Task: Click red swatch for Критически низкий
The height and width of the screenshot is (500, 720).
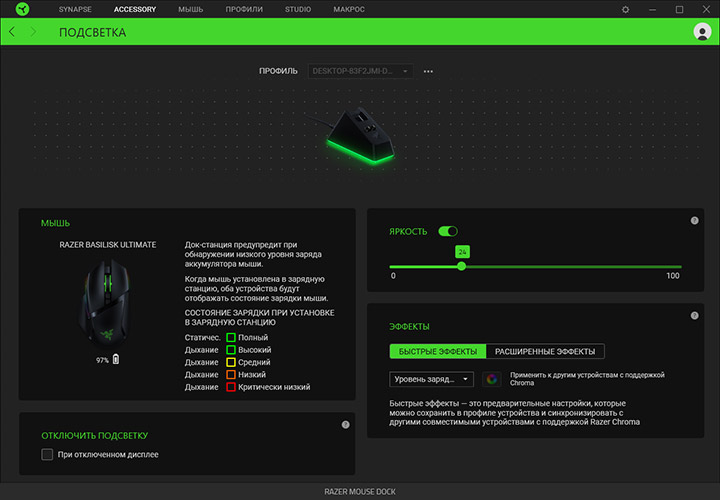Action: (231, 387)
